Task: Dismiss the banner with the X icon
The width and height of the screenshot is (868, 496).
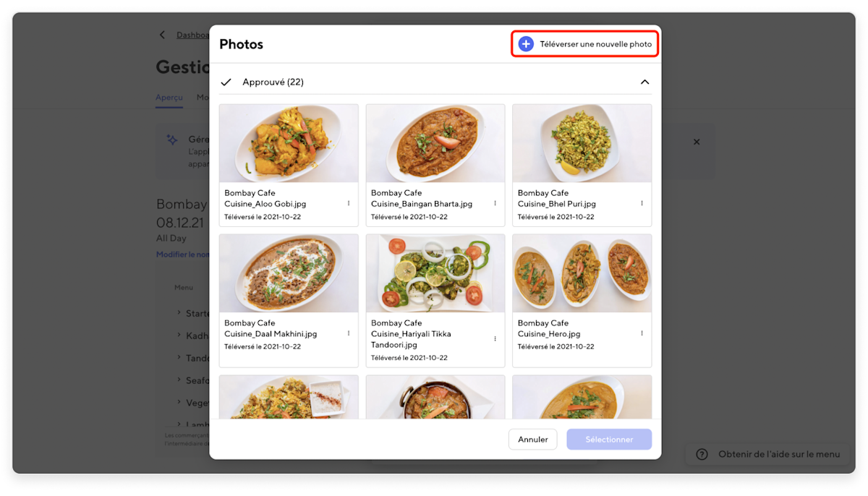Action: click(697, 142)
